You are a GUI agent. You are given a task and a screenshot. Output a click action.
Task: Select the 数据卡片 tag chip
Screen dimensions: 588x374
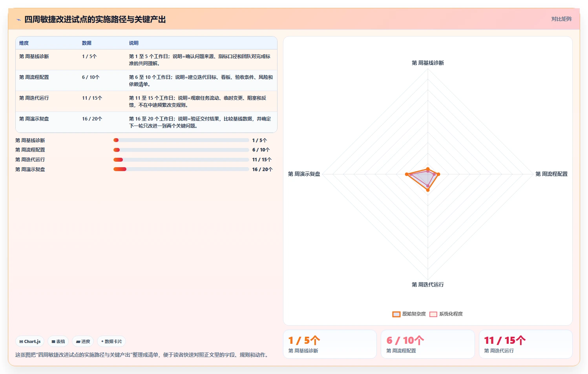pyautogui.click(x=111, y=341)
